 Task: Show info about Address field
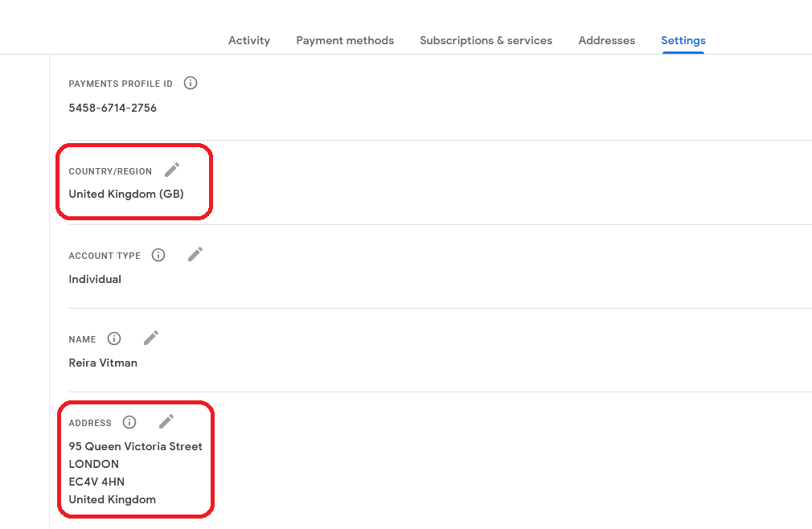(129, 422)
